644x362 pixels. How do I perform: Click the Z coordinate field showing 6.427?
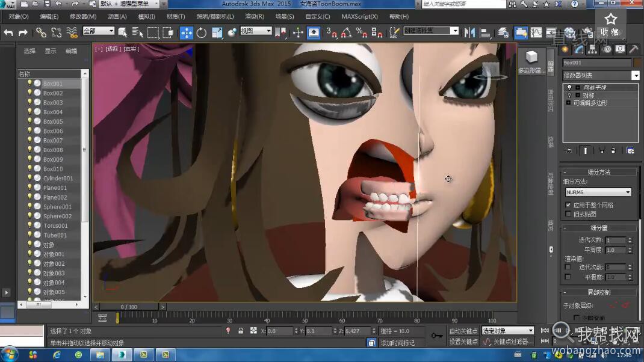[357, 331]
